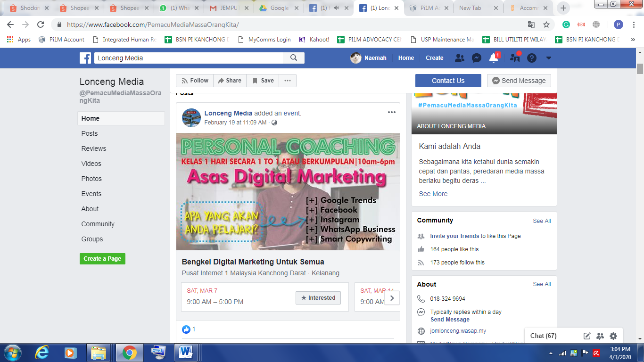Click the page vertical scrollbar thumb
Screen dimensions: 644x362
640,68
